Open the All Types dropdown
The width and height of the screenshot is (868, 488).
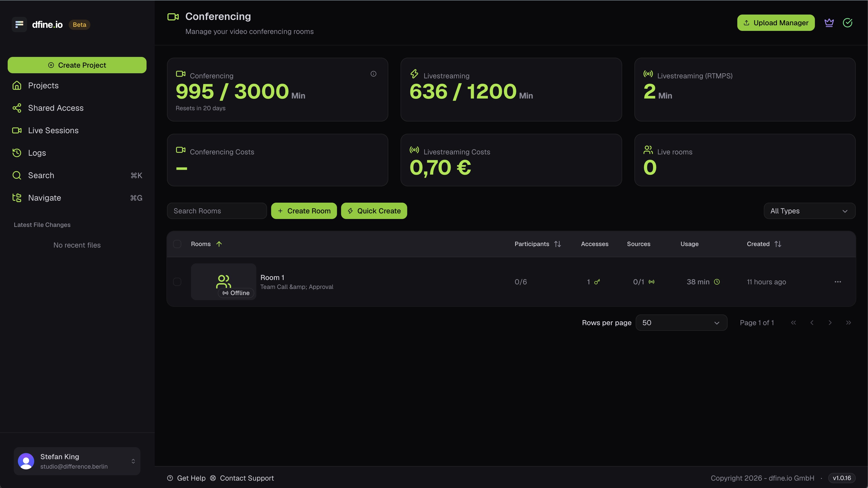[809, 211]
